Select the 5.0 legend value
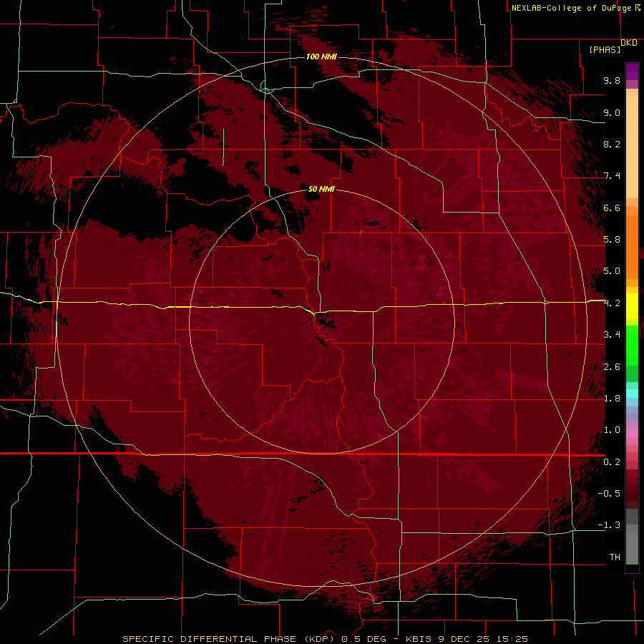 click(x=612, y=271)
